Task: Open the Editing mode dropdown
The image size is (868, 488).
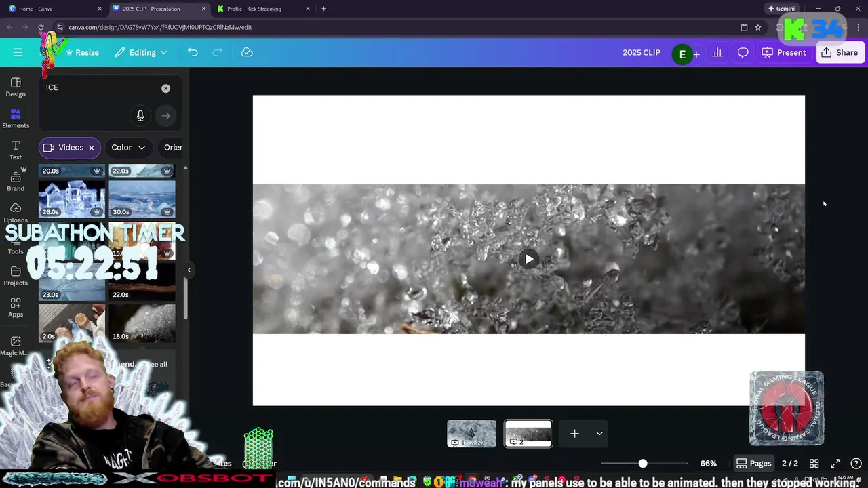Action: point(141,52)
